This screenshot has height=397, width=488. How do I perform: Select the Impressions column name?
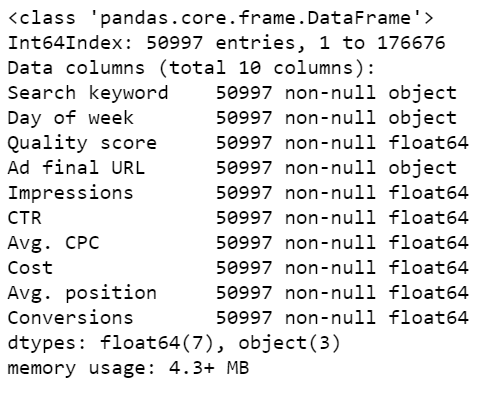coord(71,193)
